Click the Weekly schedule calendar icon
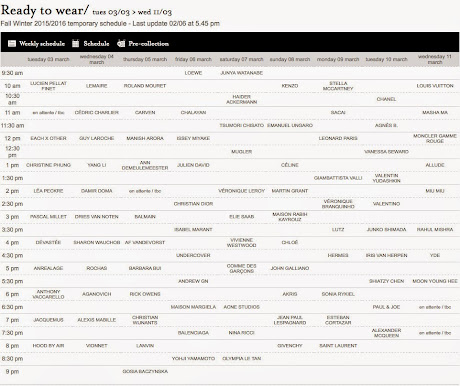460x386 pixels. pyautogui.click(x=12, y=43)
